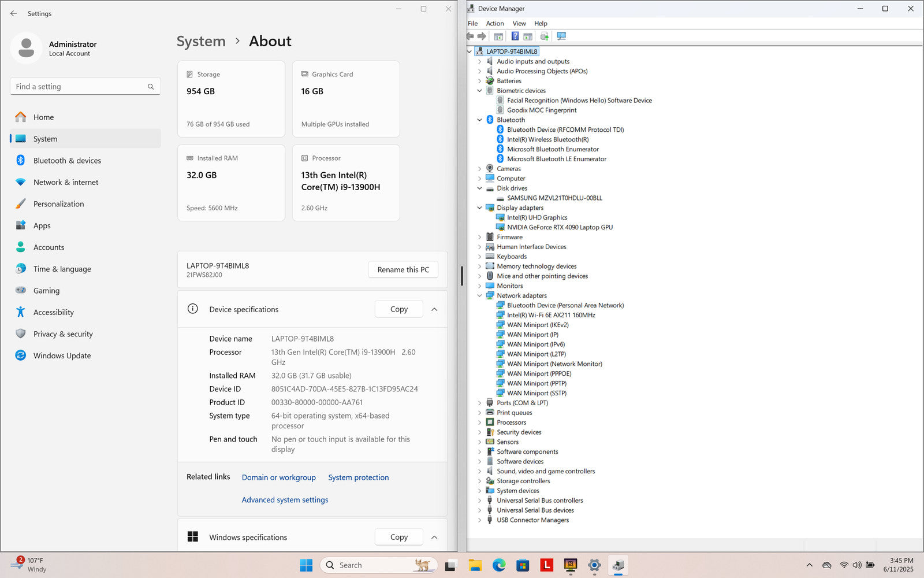Go back using Settings back arrow
924x578 pixels.
tap(14, 13)
